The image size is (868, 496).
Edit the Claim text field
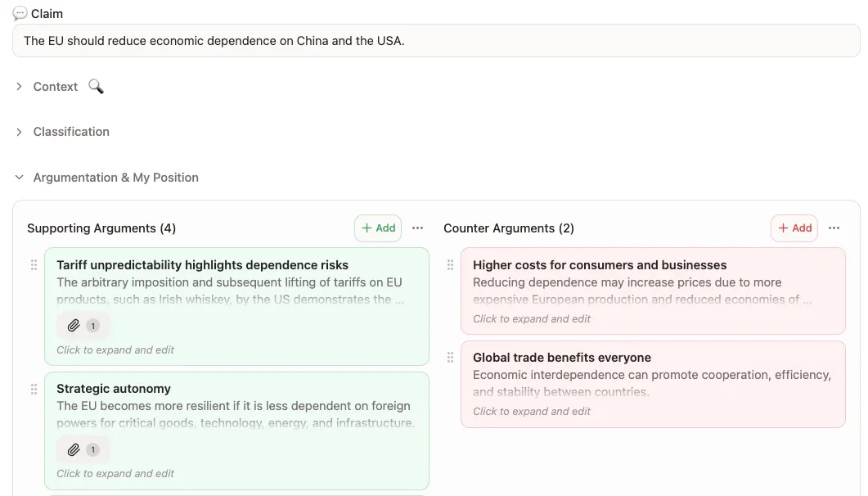(x=436, y=40)
